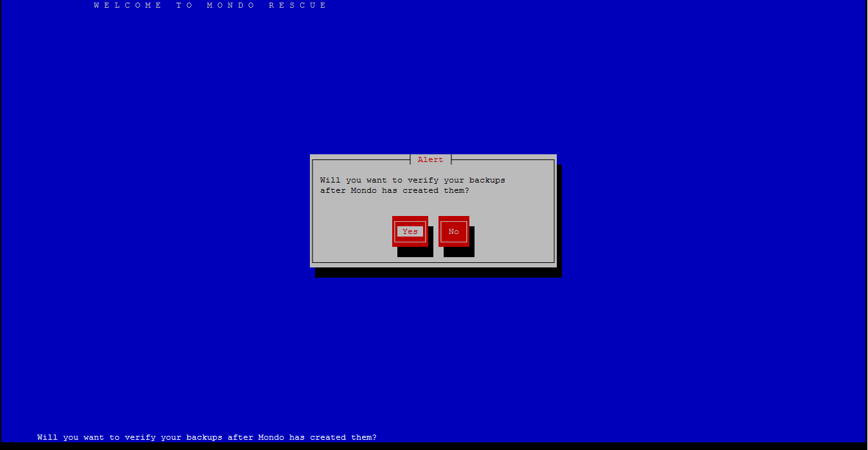This screenshot has width=868, height=450.
Task: Click the red Alert dialog title
Action: pyautogui.click(x=430, y=159)
